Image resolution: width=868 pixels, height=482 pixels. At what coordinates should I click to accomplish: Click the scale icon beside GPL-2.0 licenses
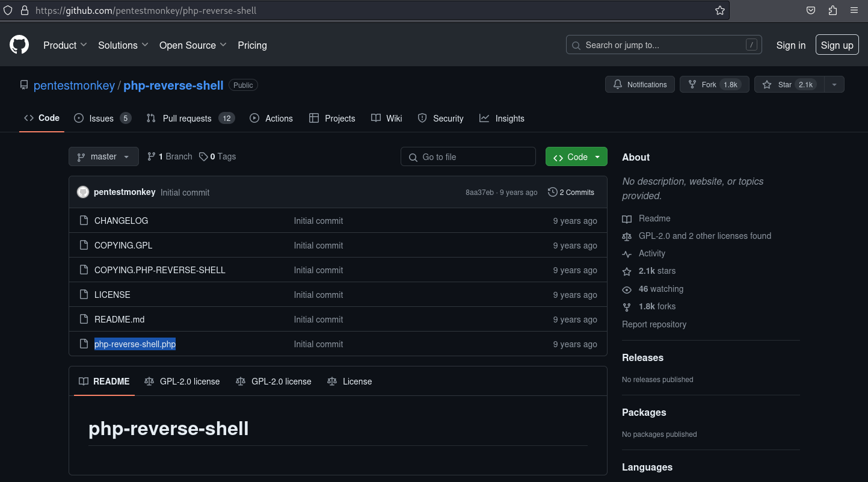pos(627,236)
